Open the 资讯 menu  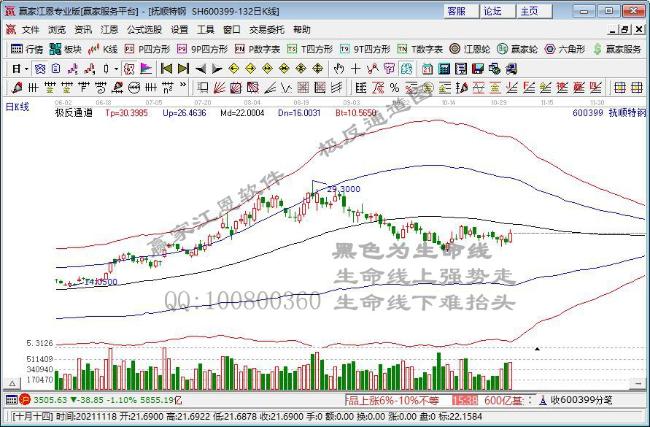point(83,30)
